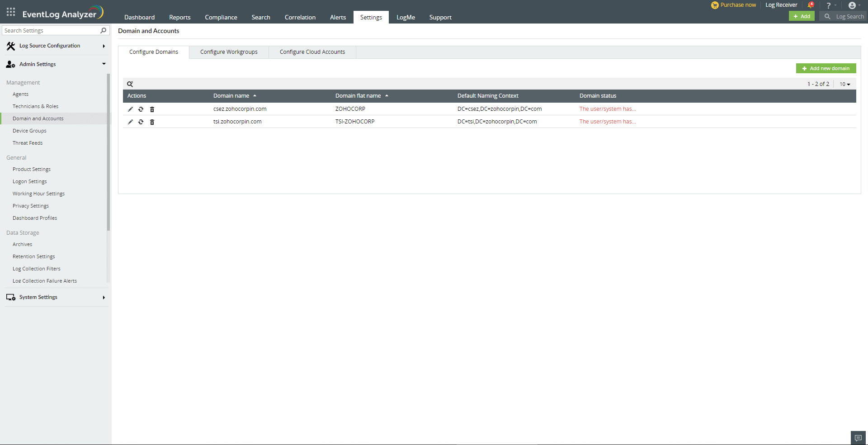The image size is (868, 445).
Task: Sort by Domain name column header
Action: [231, 96]
